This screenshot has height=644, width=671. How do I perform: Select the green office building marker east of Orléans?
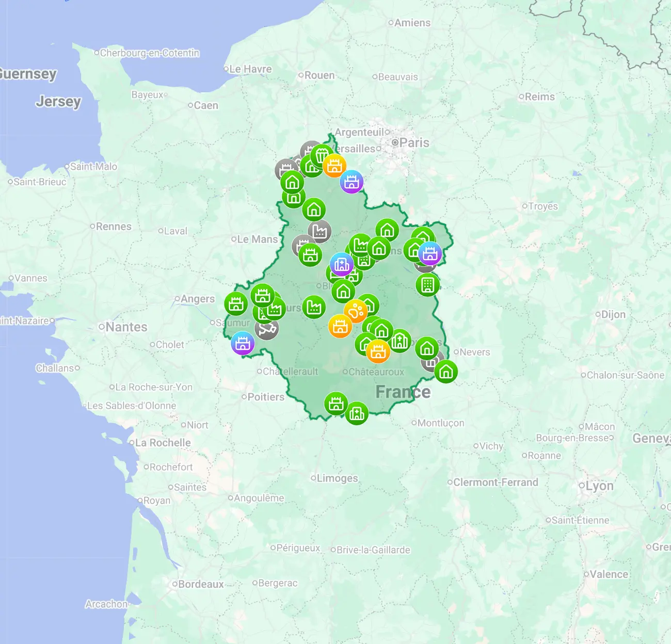coord(428,285)
